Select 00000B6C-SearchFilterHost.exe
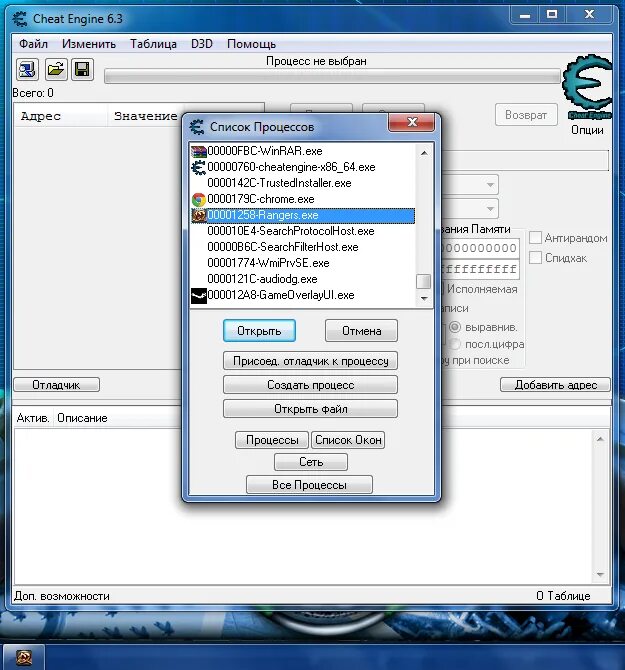Screen dimensions: 625x670 302,247
